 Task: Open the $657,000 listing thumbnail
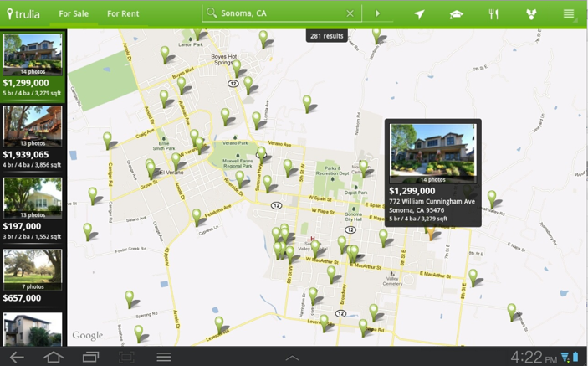[33, 270]
